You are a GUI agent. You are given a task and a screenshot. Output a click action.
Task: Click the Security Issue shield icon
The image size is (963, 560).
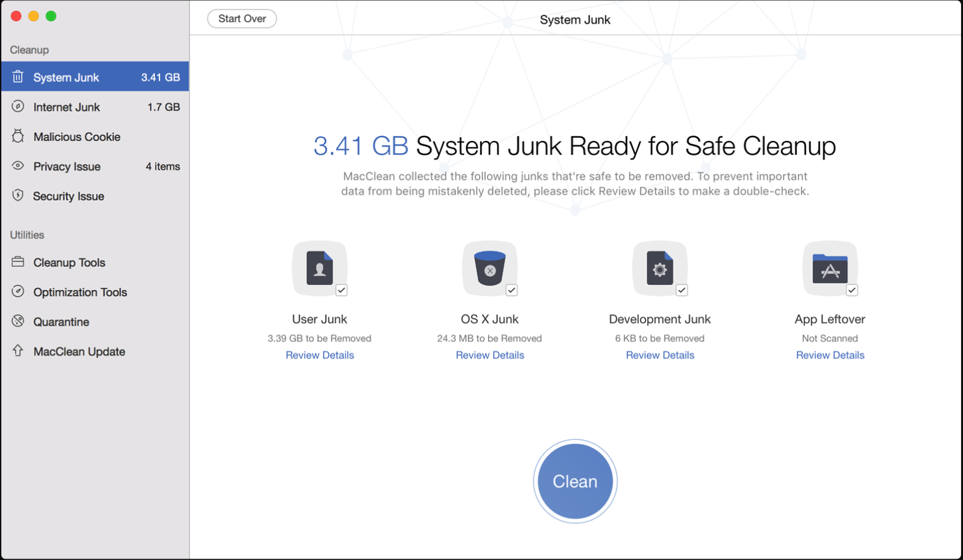pos(18,196)
